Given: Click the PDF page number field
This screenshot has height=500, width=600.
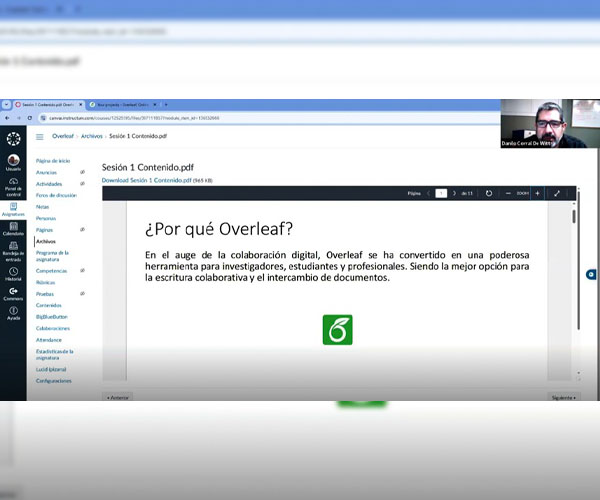Looking at the screenshot, I should tap(441, 193).
